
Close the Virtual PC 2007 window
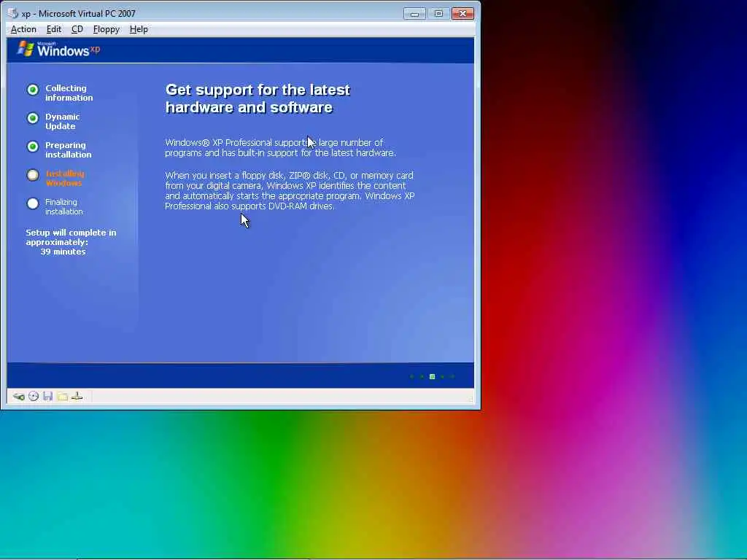click(x=462, y=14)
